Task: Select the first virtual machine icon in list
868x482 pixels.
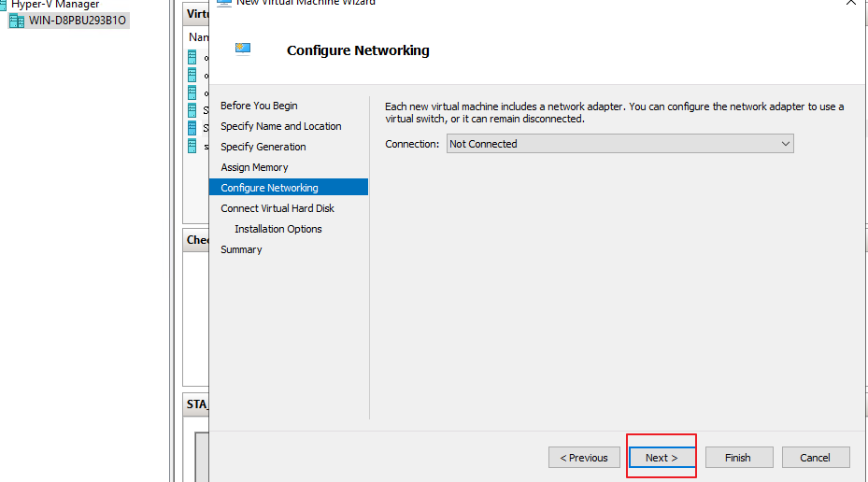Action: tap(192, 57)
